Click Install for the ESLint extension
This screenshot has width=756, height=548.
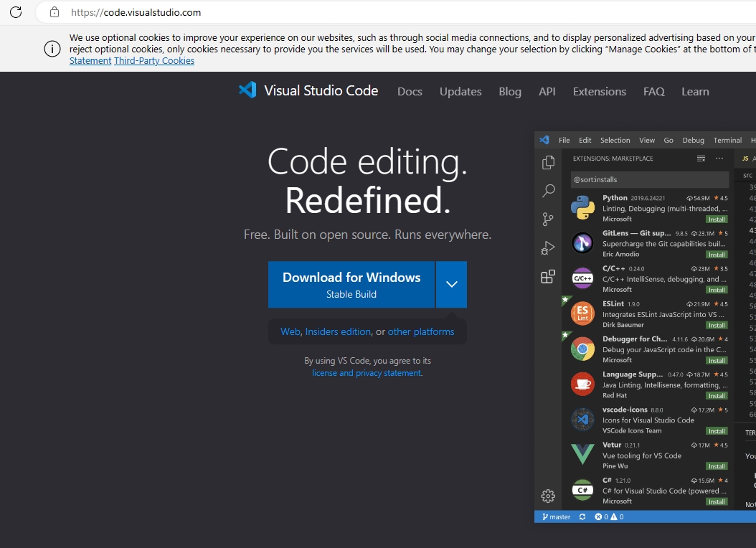coord(717,326)
